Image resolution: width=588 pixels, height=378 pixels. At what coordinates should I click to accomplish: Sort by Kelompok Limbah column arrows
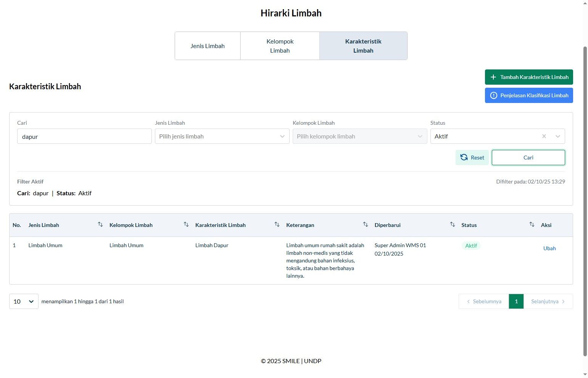(x=186, y=224)
